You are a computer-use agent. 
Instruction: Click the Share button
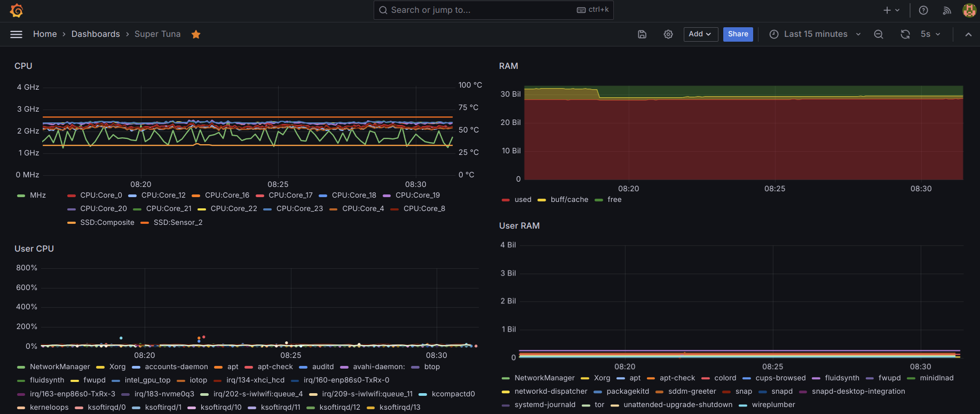tap(738, 34)
